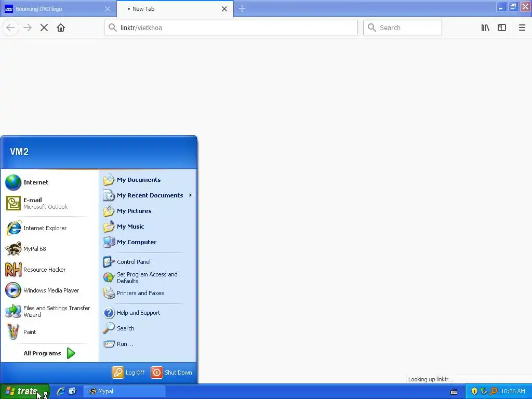Click the Start button on taskbar
Screen dimensions: 532x399
pos(24,391)
